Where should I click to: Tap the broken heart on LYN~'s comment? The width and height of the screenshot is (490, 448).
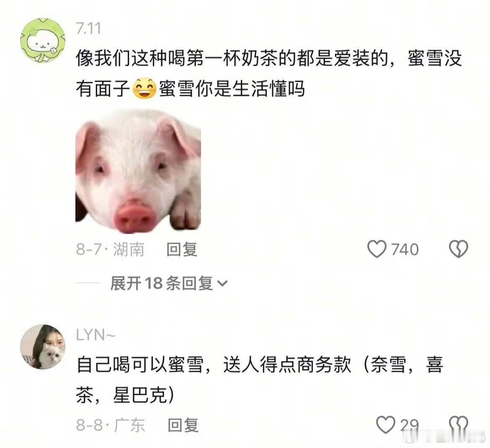pos(459,425)
